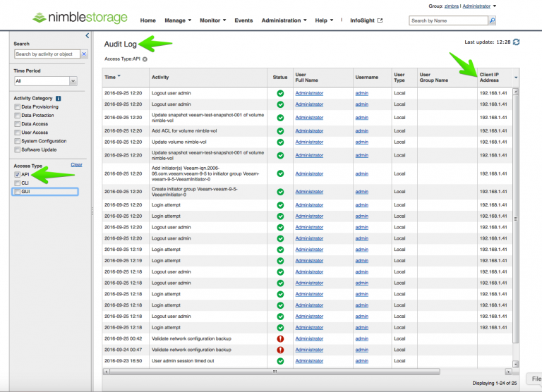Open the zimbra group link
This screenshot has height=392, width=542.
(x=452, y=6)
